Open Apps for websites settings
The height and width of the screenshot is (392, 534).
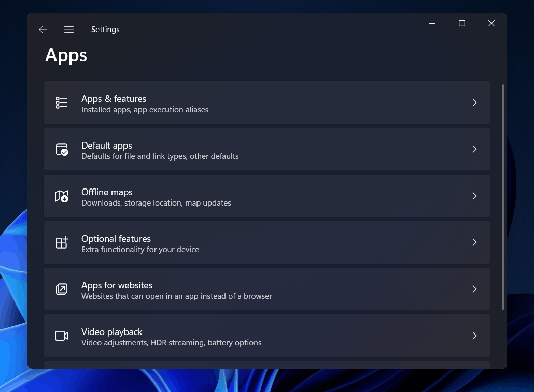267,289
